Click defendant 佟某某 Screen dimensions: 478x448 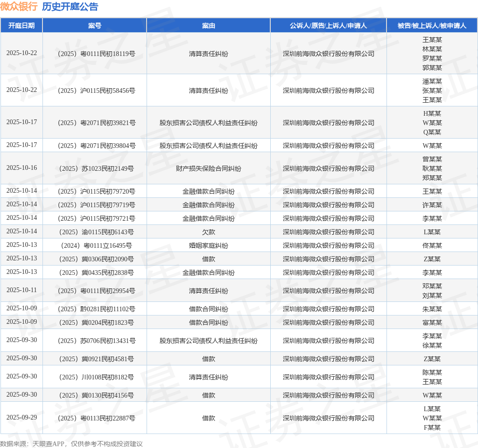click(432, 245)
